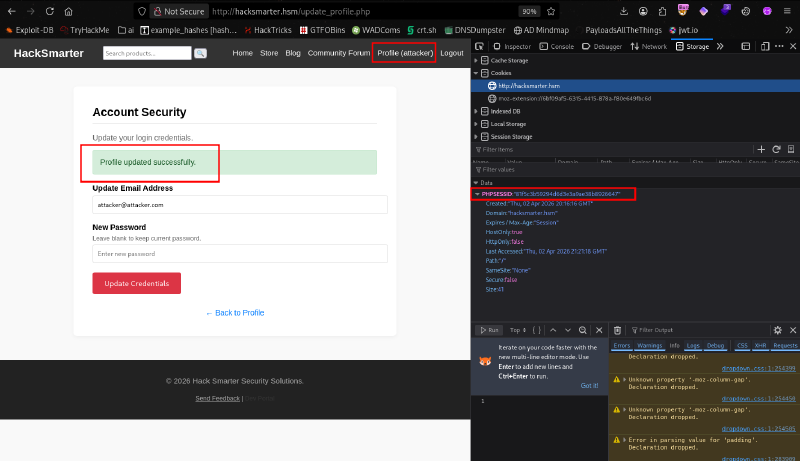The height and width of the screenshot is (461, 800).
Task: Open the browser home page icon
Action: (x=68, y=11)
